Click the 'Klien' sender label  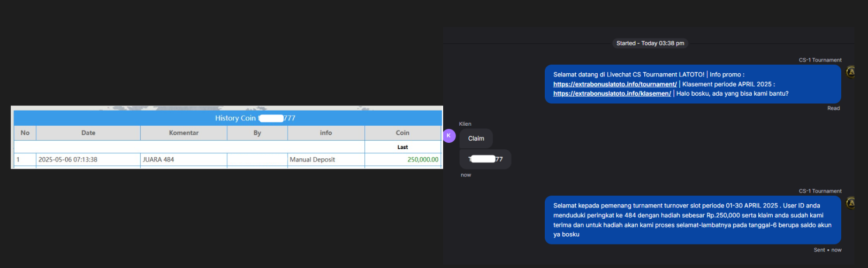tap(465, 124)
